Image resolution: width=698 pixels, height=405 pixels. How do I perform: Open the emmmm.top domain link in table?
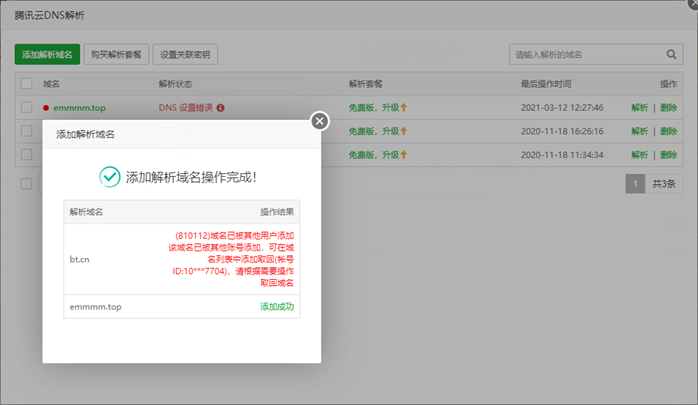click(x=79, y=108)
